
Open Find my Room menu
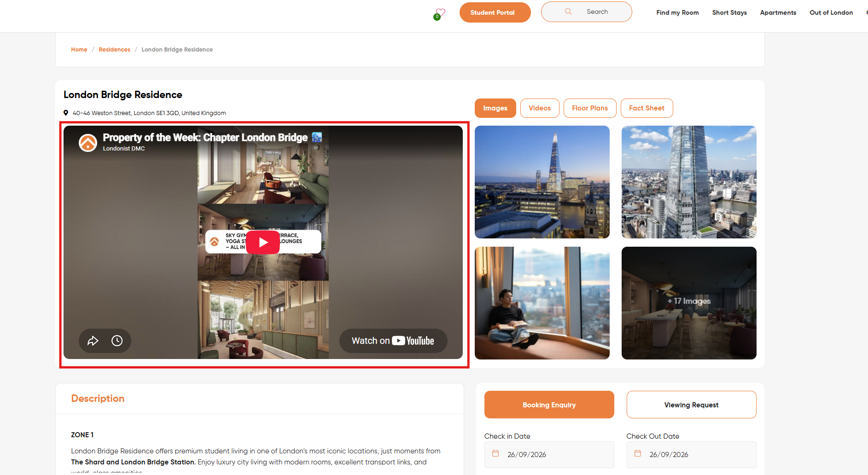click(677, 12)
